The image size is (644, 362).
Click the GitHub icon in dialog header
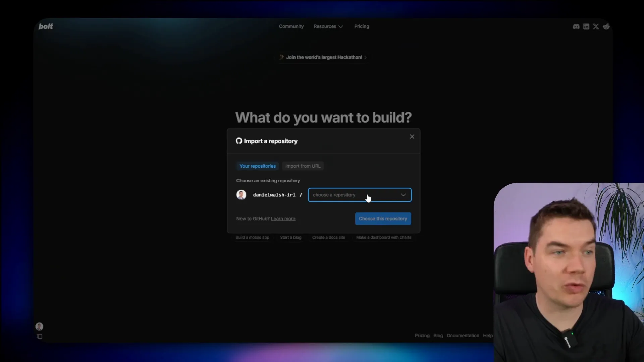[x=239, y=141]
